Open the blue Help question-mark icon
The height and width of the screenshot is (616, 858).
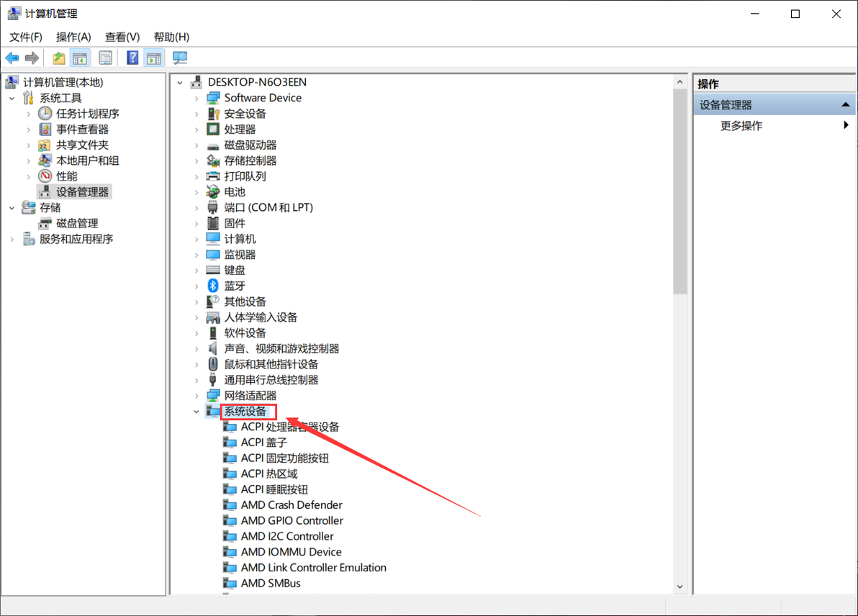132,58
